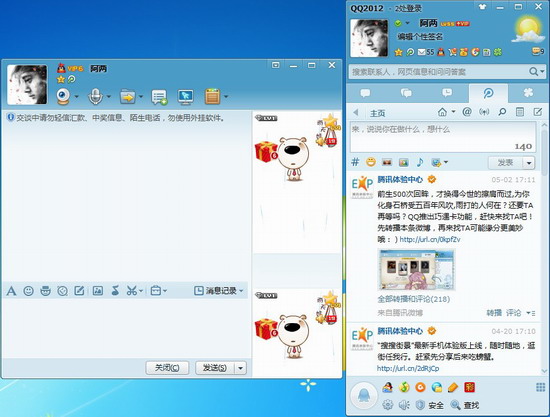The height and width of the screenshot is (417, 550).
Task: Expand send button options arrow
Action: (241, 368)
